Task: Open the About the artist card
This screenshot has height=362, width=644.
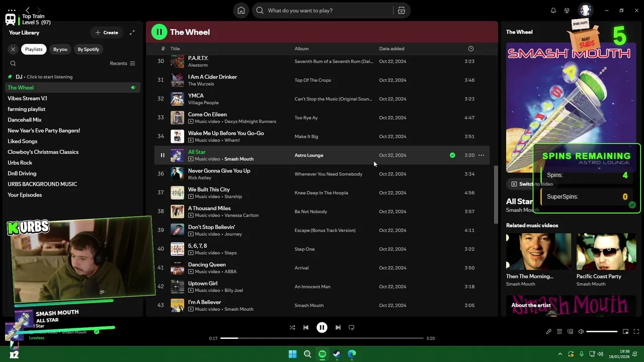Action: coord(571,306)
